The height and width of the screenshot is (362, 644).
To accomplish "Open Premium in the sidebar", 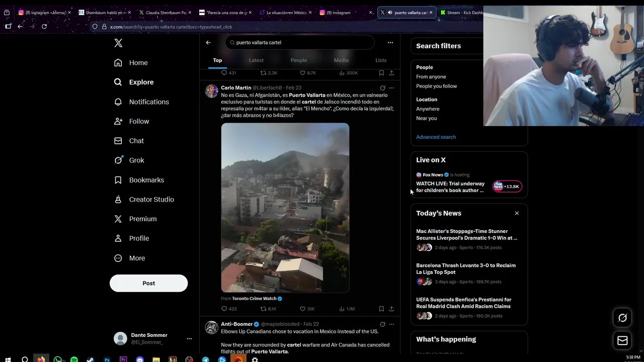I will (135, 219).
